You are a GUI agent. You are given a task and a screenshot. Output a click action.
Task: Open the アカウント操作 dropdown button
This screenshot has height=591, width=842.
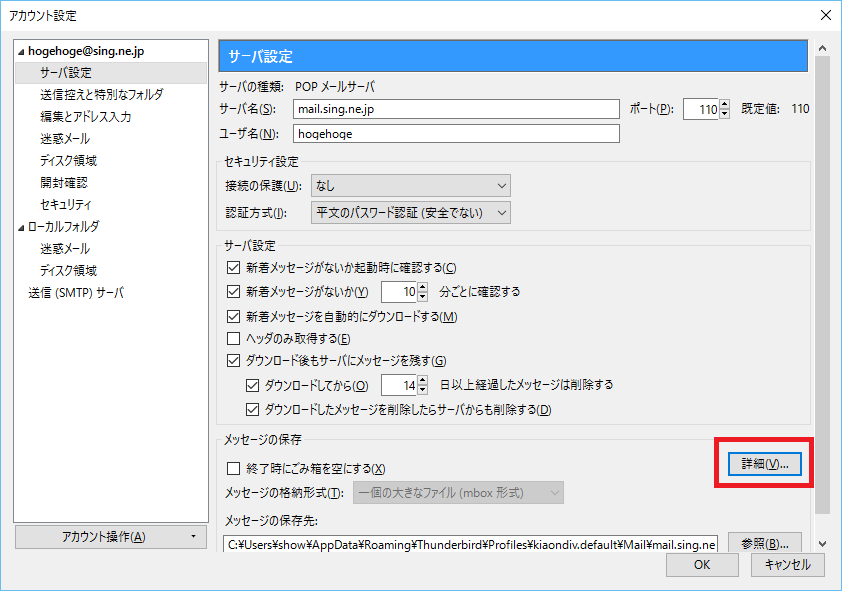click(111, 537)
